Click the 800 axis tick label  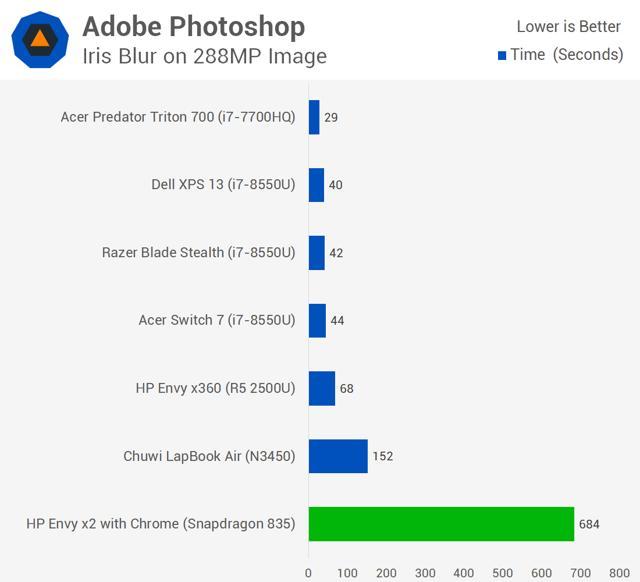(618, 574)
